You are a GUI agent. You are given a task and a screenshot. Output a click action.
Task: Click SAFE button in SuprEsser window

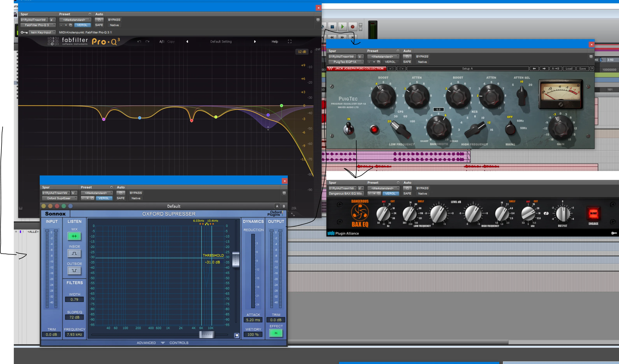[121, 198]
